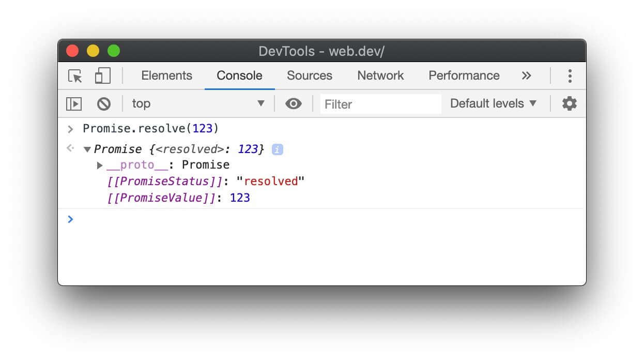This screenshot has height=362, width=644.
Task: Open the top frame context dropdown
Action: click(x=198, y=103)
